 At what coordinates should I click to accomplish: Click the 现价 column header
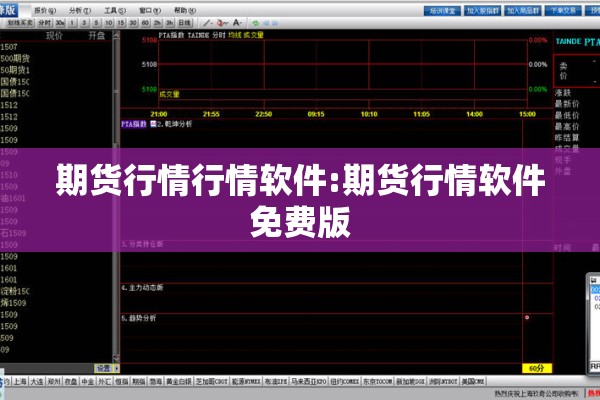[54, 36]
